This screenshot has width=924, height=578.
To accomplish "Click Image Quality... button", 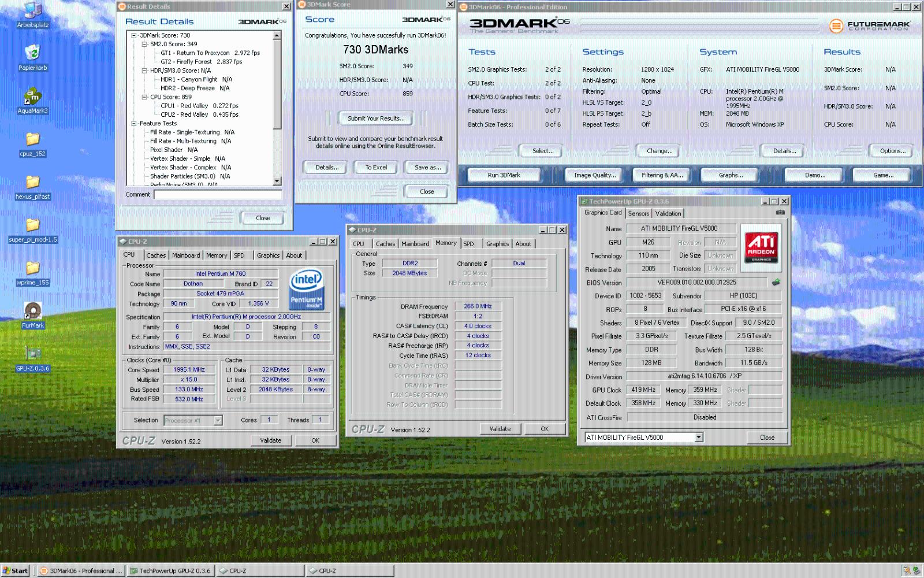I will pos(594,175).
